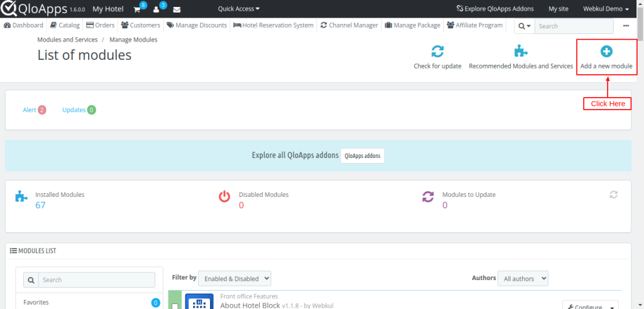The image size is (644, 309).
Task: Expand the Webkul Demo account dropdown
Action: 606,9
